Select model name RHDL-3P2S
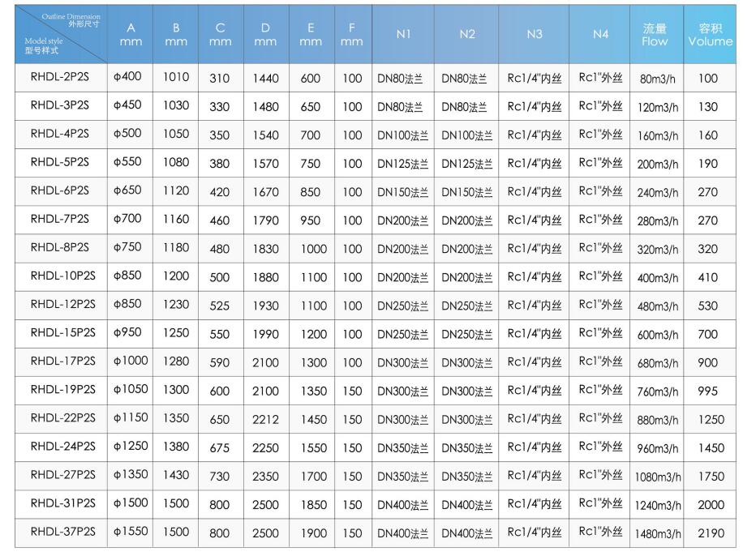Image resolution: width=756 pixels, height=556 pixels. tap(60, 105)
